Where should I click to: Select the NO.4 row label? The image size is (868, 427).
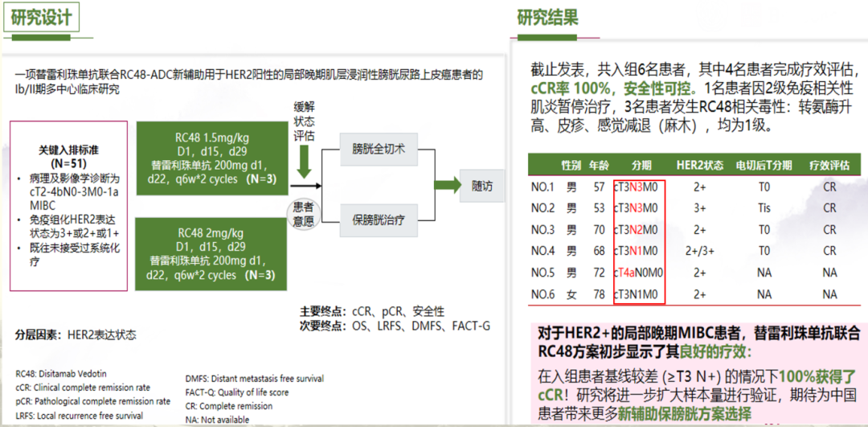tap(542, 252)
